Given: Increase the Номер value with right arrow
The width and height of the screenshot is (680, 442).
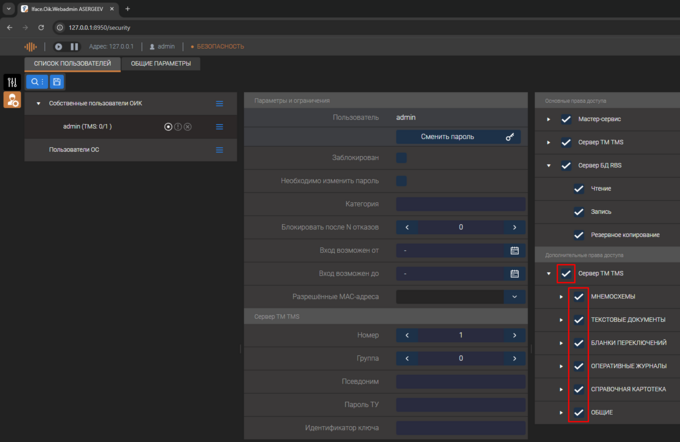Looking at the screenshot, I should tap(516, 335).
